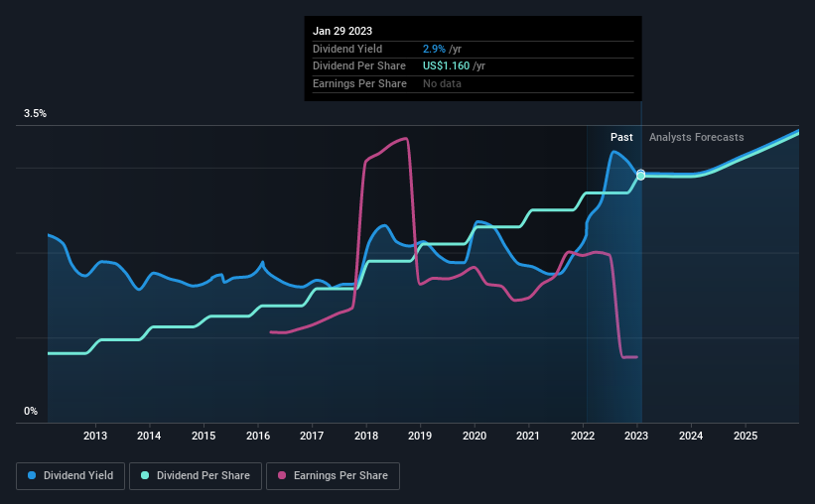Screen dimensions: 815x504
Task: Click the 2016 x-axis label
Action: click(258, 436)
